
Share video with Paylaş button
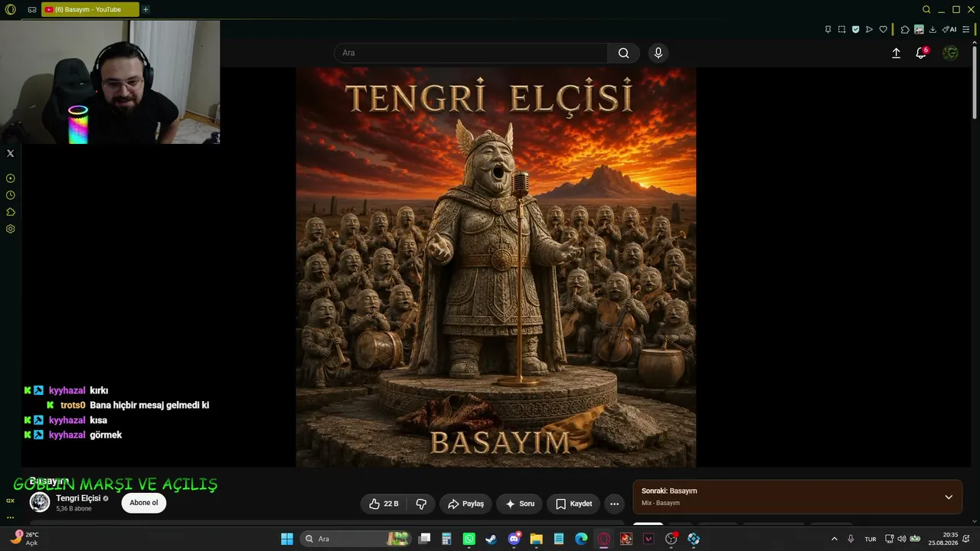(465, 504)
